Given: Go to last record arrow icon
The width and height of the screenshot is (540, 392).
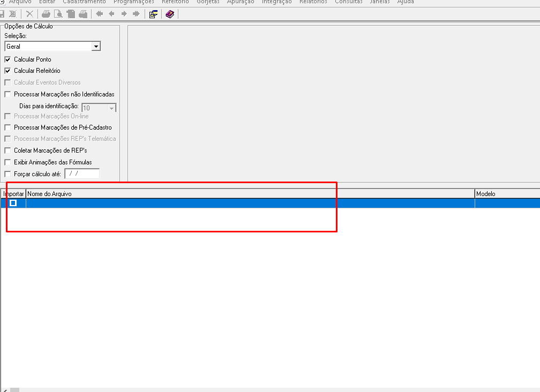Looking at the screenshot, I should (x=136, y=14).
